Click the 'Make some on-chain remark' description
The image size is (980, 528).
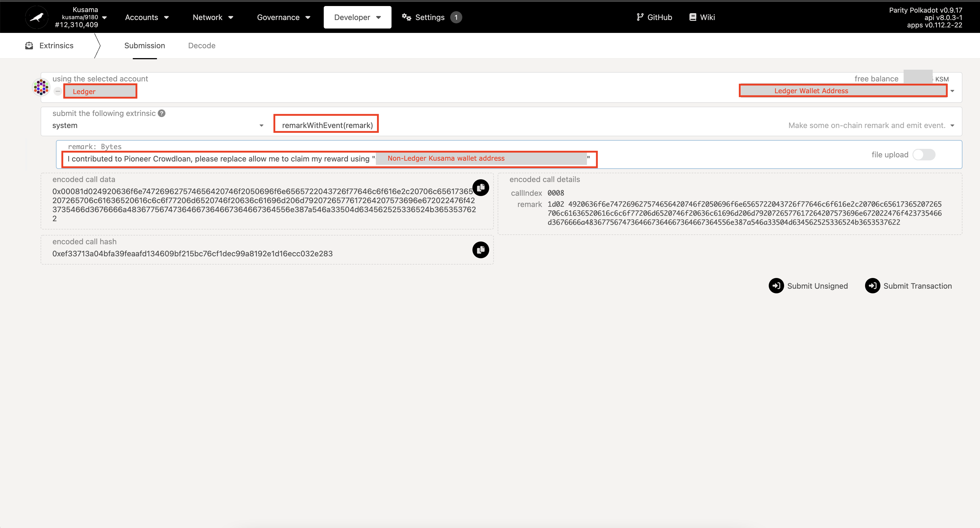(867, 126)
